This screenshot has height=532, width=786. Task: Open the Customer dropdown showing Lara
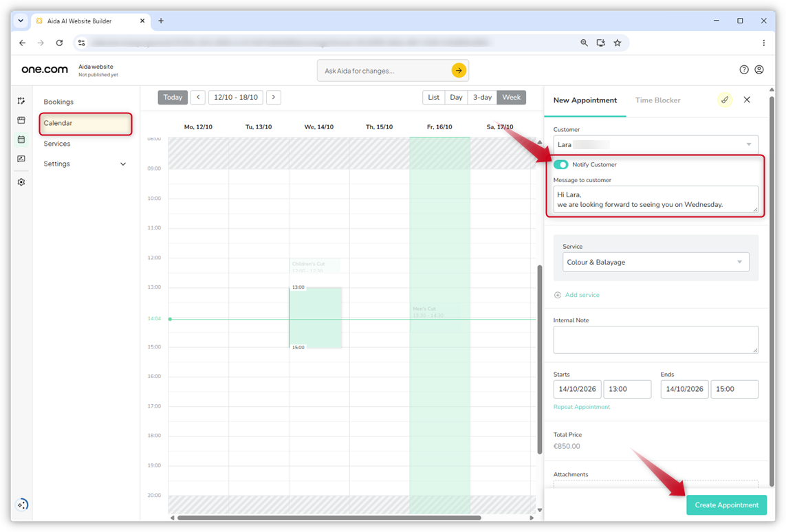[x=655, y=145]
